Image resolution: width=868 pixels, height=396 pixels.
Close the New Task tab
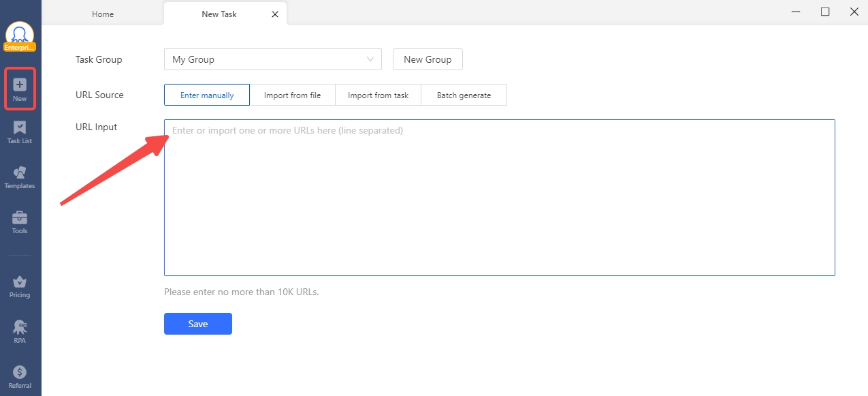275,14
